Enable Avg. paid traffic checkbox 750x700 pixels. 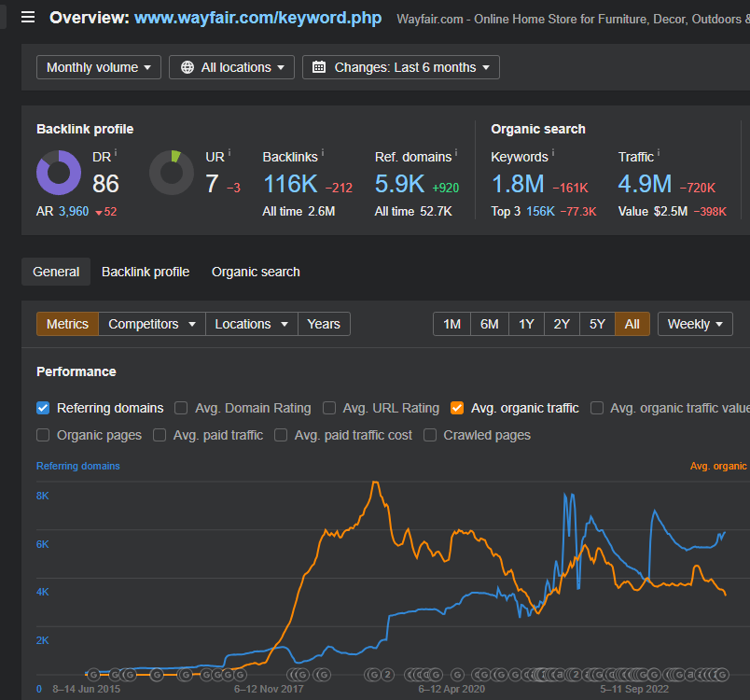[x=160, y=435]
